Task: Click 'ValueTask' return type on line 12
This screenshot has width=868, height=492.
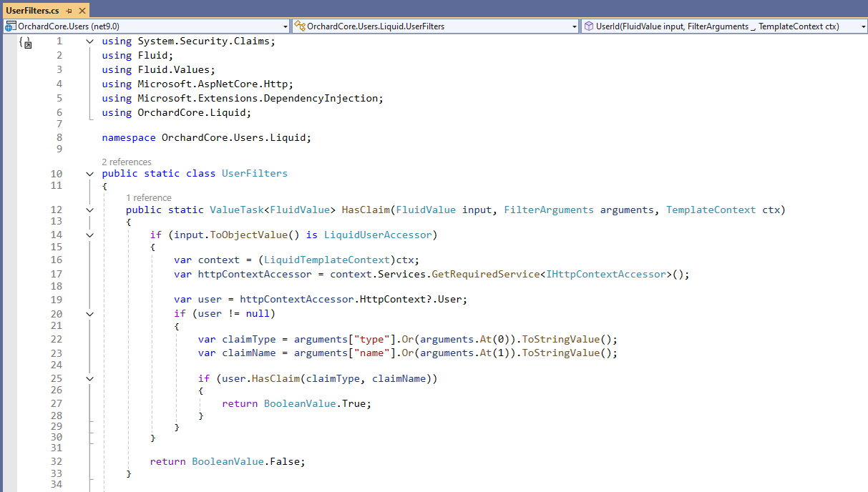Action: pos(237,210)
